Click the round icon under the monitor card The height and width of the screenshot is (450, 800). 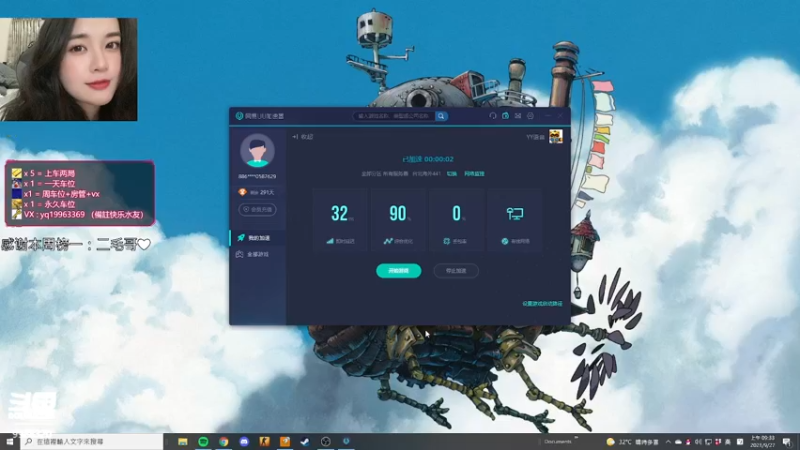coord(505,241)
